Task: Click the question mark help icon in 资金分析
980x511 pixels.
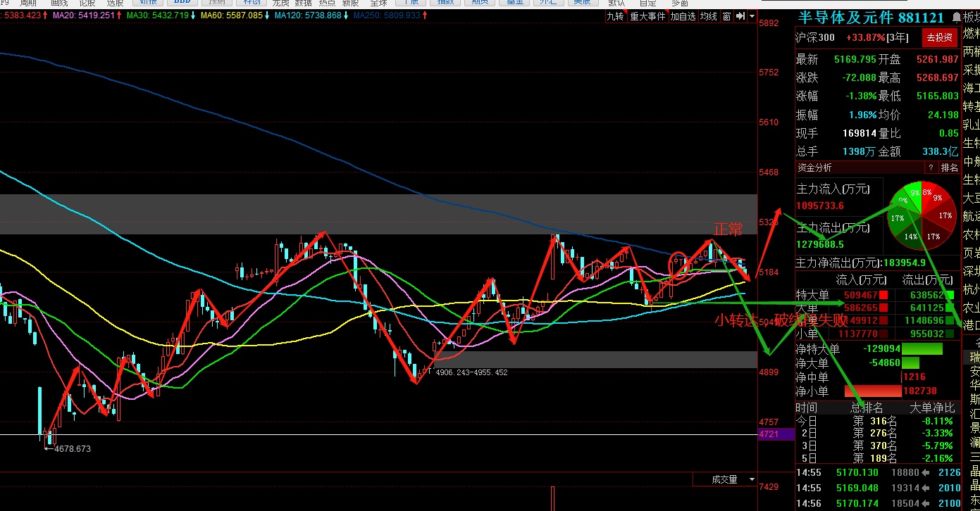Action: (931, 168)
